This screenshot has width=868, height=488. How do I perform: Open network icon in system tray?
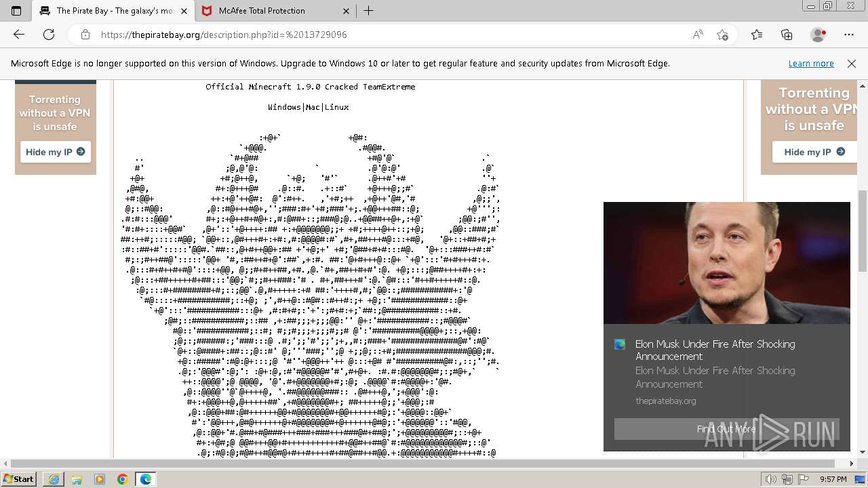[x=787, y=479]
